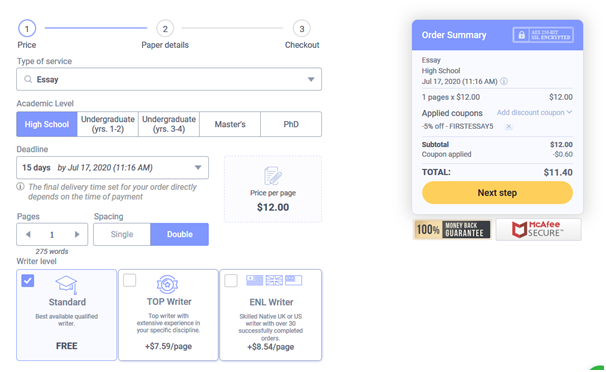Switch spacing to Single
The height and width of the screenshot is (372, 606).
point(122,234)
